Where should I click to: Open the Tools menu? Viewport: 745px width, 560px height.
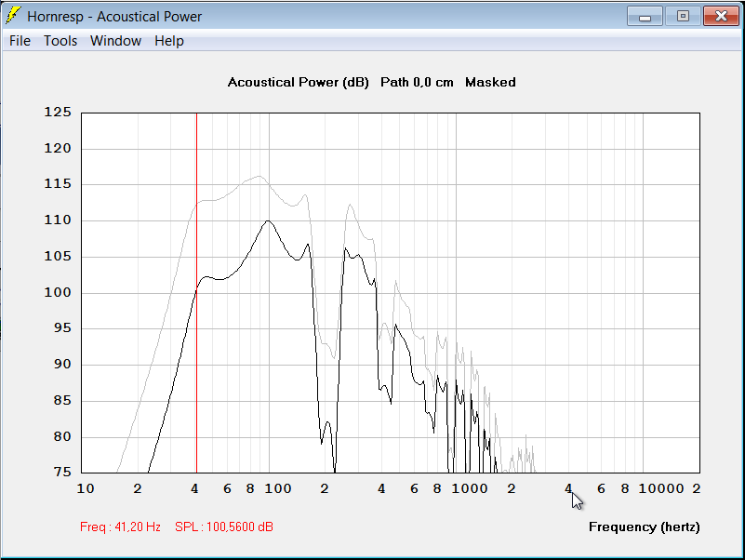[60, 41]
